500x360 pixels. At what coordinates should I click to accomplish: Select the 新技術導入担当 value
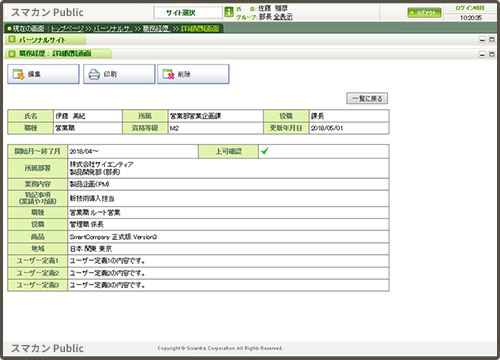(228, 199)
